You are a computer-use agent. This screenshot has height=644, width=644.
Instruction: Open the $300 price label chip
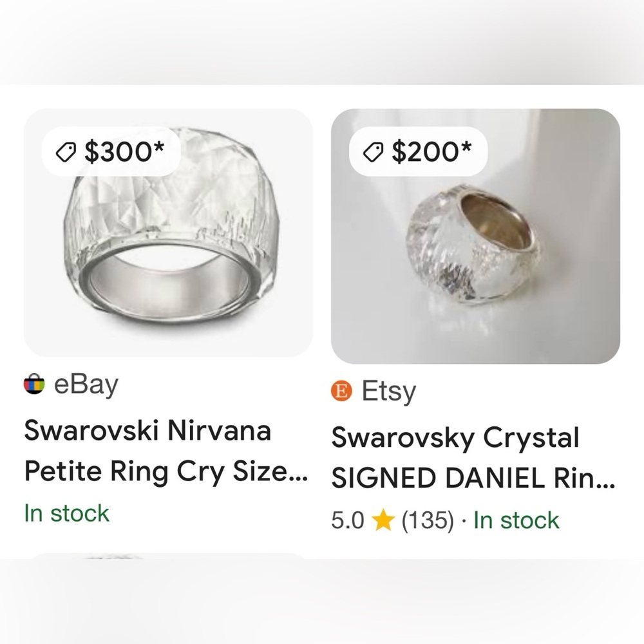109,151
